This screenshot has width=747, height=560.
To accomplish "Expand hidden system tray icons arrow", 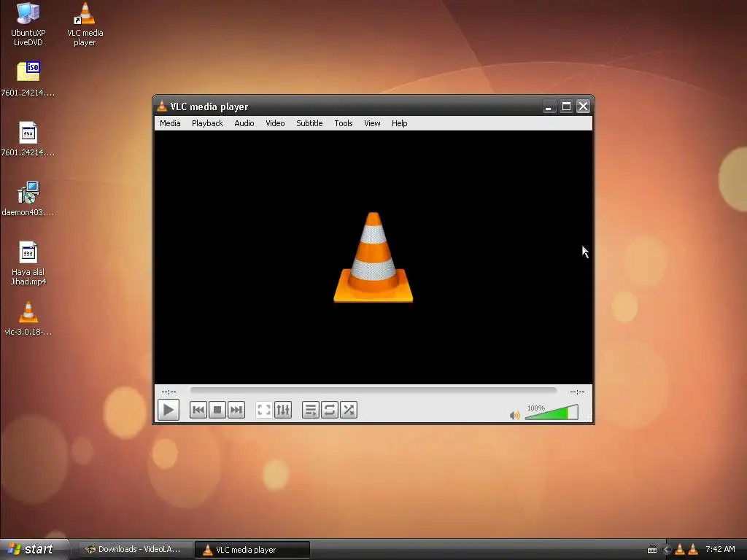I will coord(667,550).
